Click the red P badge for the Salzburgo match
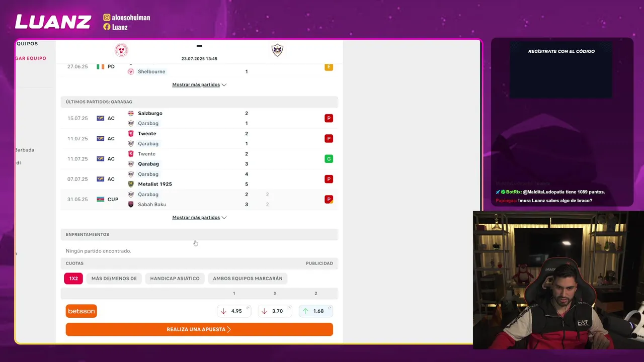This screenshot has width=644, height=362. coord(329,118)
